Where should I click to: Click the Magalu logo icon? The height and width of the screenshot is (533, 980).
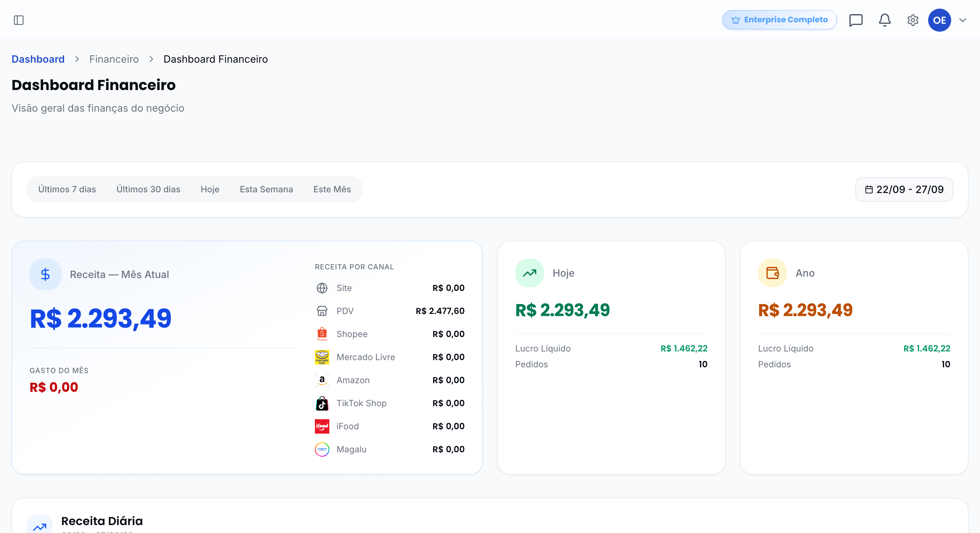pos(322,449)
